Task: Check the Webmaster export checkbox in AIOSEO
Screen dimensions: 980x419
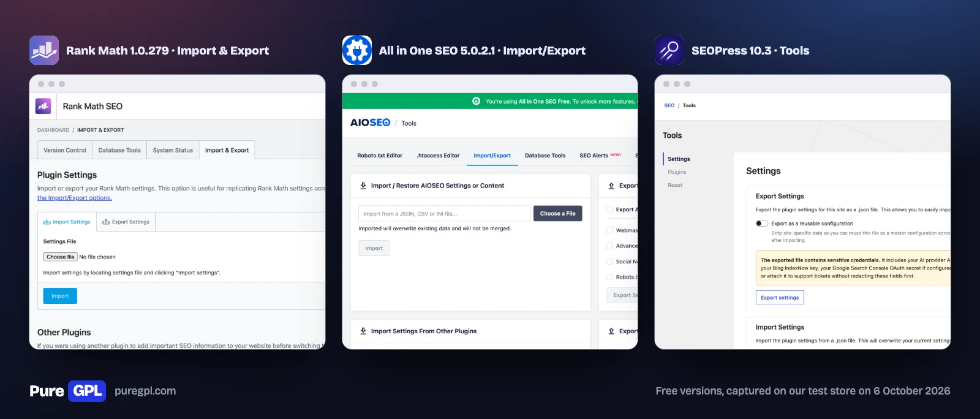Action: point(609,230)
